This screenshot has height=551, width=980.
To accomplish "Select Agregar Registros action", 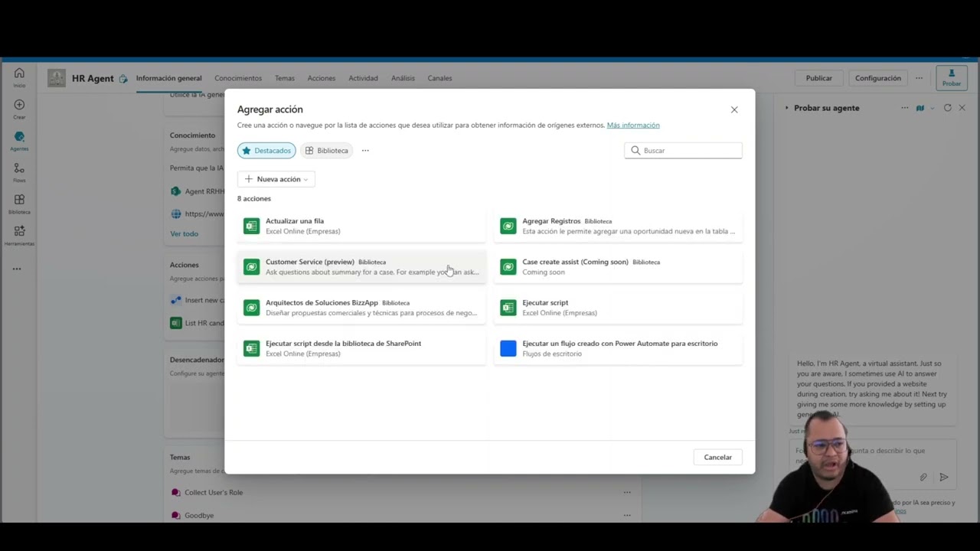I will point(618,226).
